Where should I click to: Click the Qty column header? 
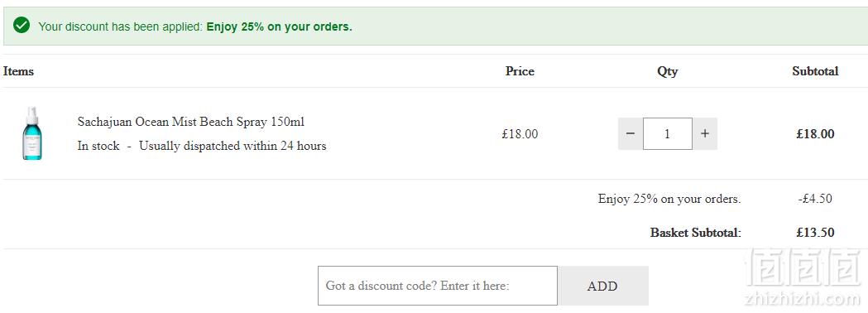coord(667,71)
